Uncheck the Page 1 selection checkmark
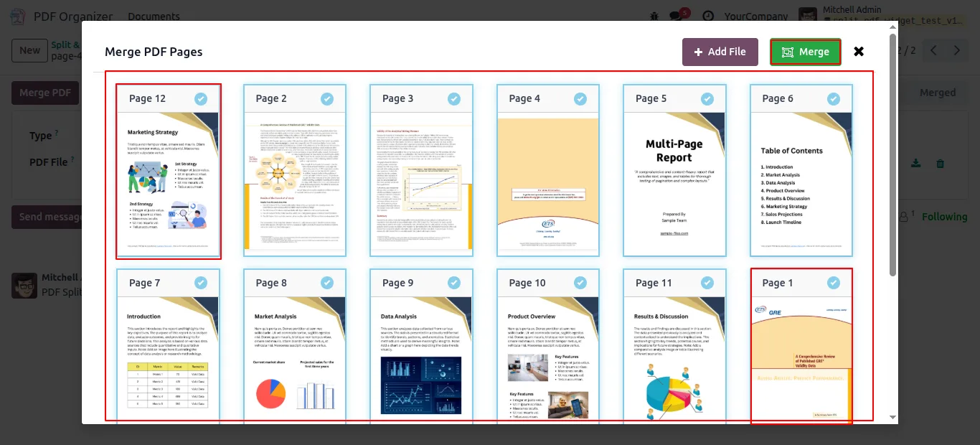Image resolution: width=980 pixels, height=445 pixels. [x=834, y=284]
